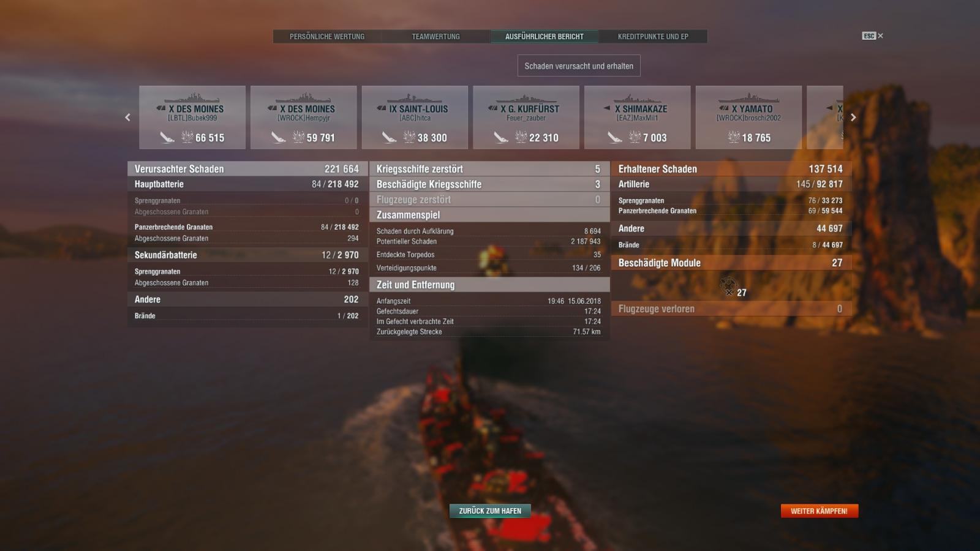
Task: Switch to the Teamwertung tab
Action: point(435,37)
